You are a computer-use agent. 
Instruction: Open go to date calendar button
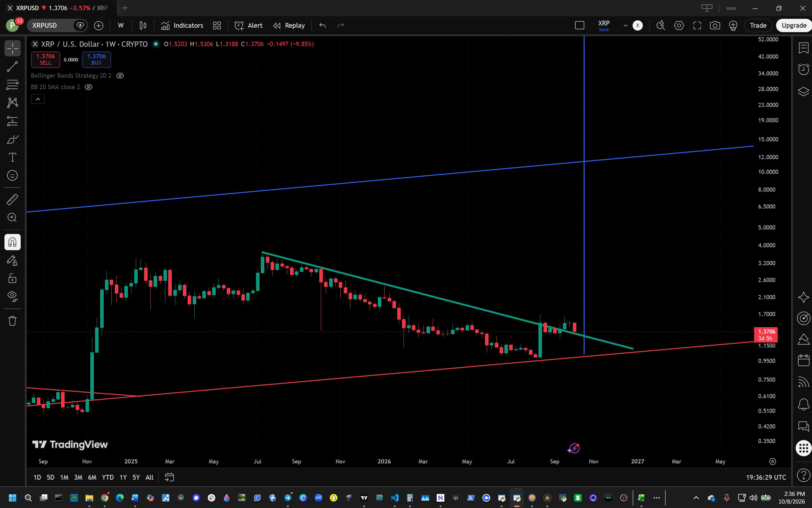(170, 477)
